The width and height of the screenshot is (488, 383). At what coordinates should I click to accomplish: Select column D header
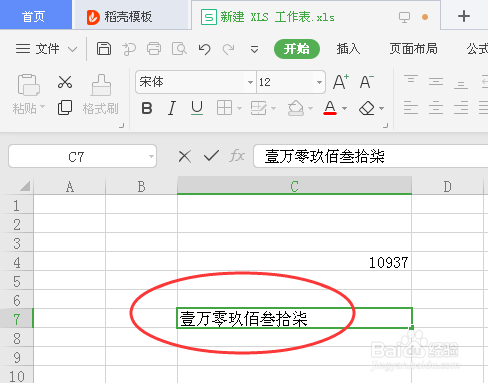[447, 186]
